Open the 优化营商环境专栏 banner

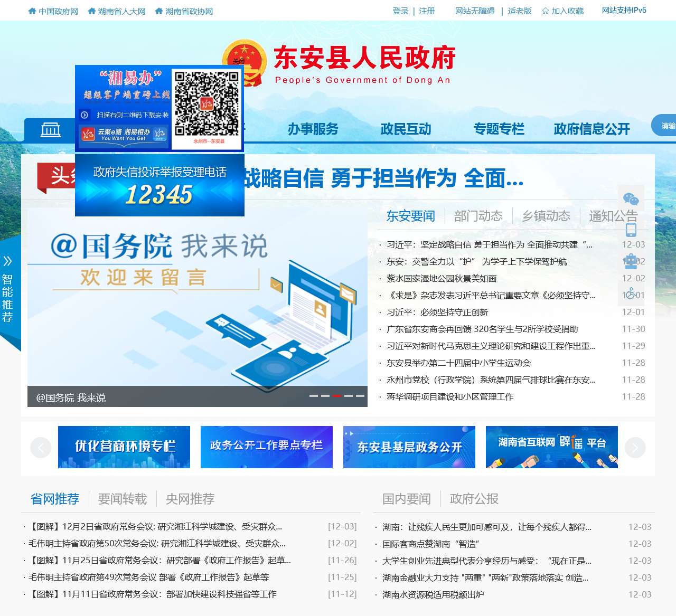coord(124,447)
